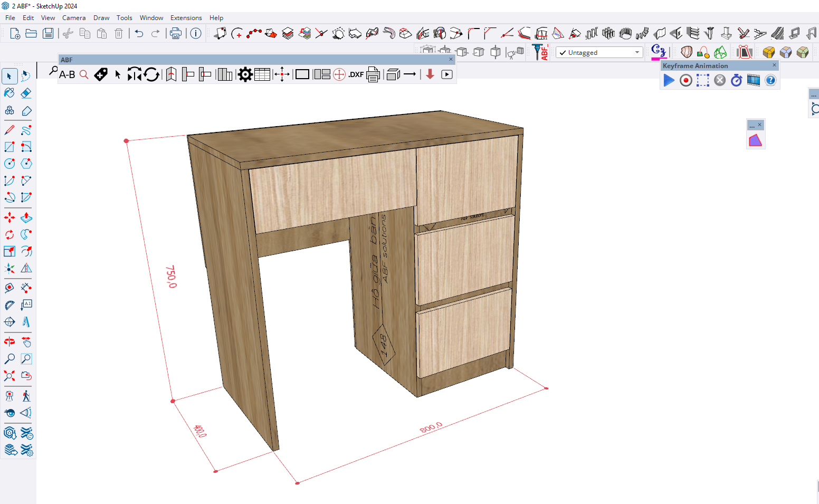Export using the .DXF button
Screen dimensions: 819x504
pos(356,74)
